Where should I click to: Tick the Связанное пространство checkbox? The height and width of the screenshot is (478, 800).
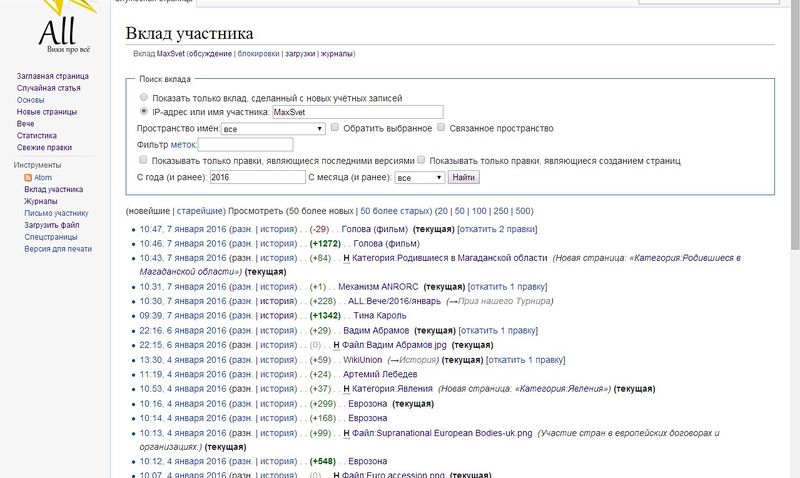point(441,127)
